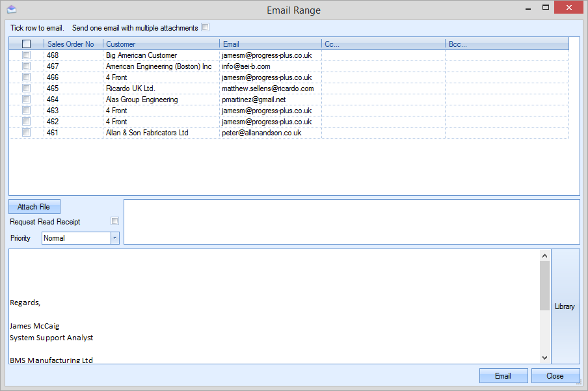The image size is (588, 391).
Task: Click the Close button at bottom
Action: click(x=555, y=376)
